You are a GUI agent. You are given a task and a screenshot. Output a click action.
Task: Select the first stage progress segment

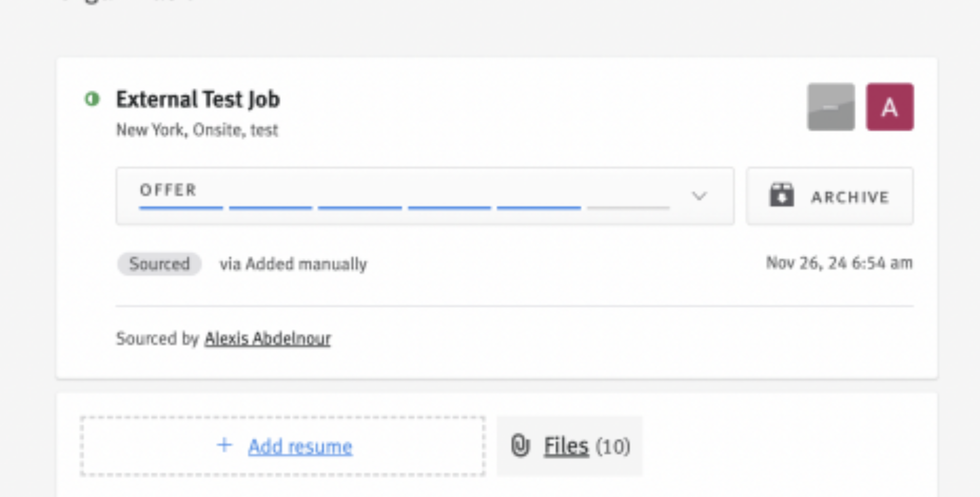pos(181,208)
